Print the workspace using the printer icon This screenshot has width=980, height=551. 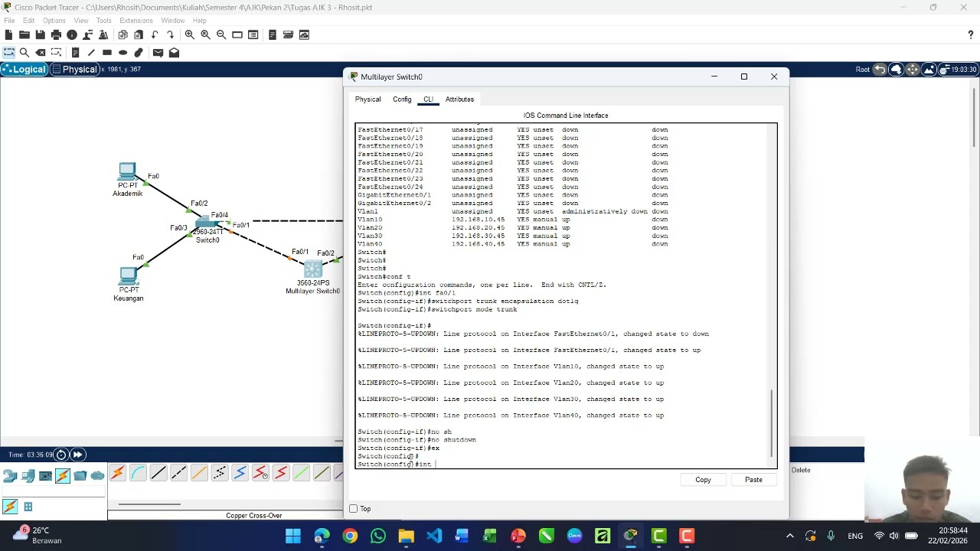coord(56,34)
